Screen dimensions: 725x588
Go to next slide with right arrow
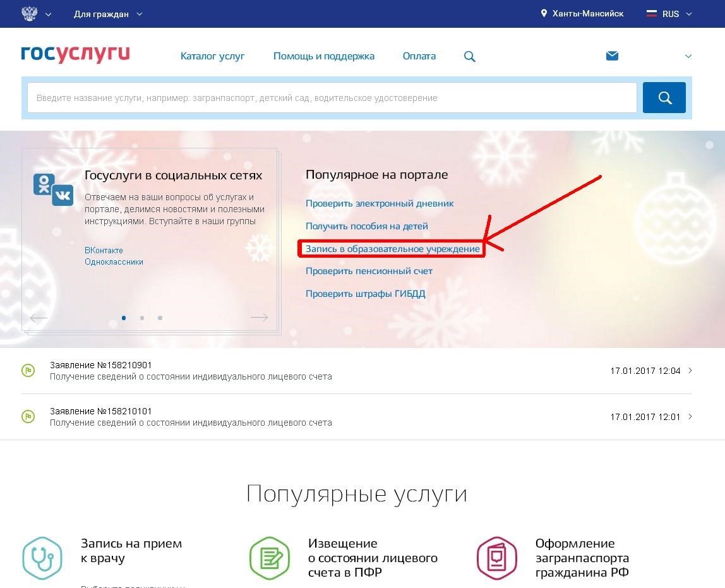click(x=259, y=317)
